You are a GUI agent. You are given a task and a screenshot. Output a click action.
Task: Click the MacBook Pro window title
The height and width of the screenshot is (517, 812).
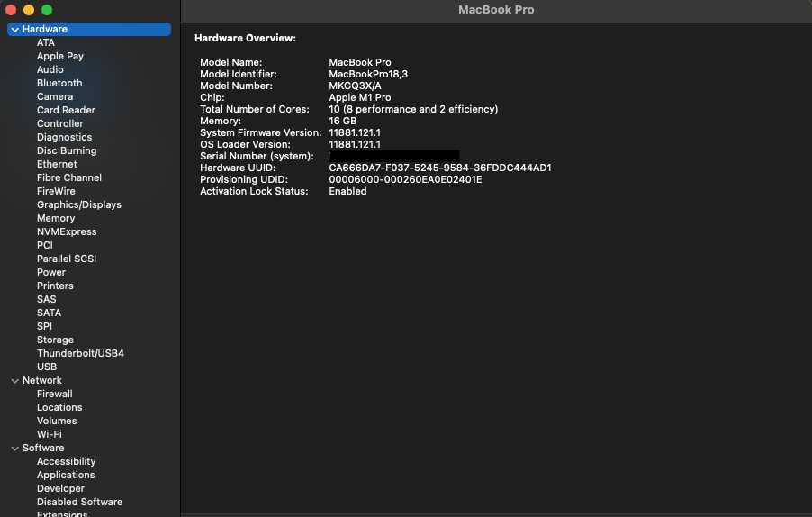tap(496, 10)
